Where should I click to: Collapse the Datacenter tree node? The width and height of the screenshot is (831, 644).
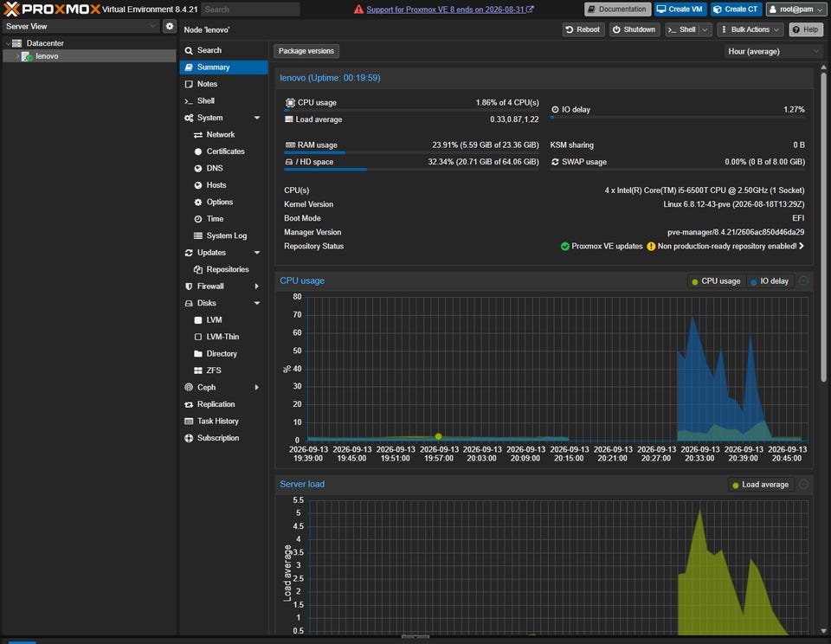8,43
